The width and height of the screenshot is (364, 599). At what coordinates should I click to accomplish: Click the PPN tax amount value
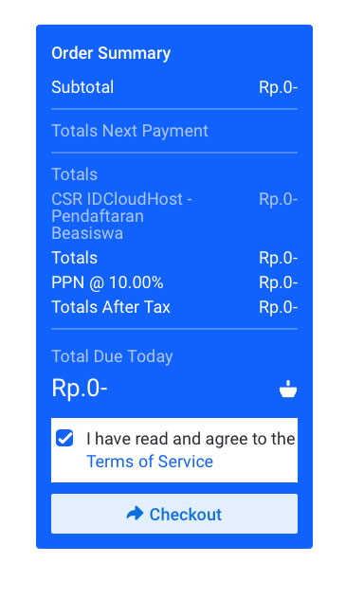(278, 282)
